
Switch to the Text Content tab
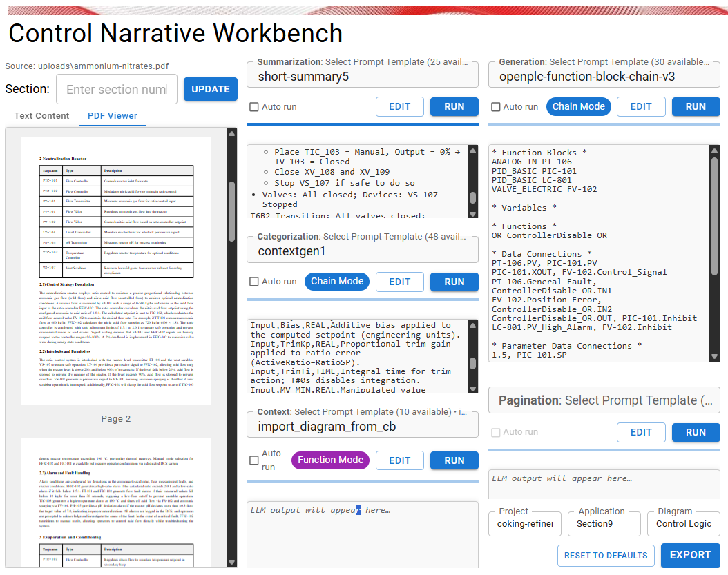coord(42,116)
